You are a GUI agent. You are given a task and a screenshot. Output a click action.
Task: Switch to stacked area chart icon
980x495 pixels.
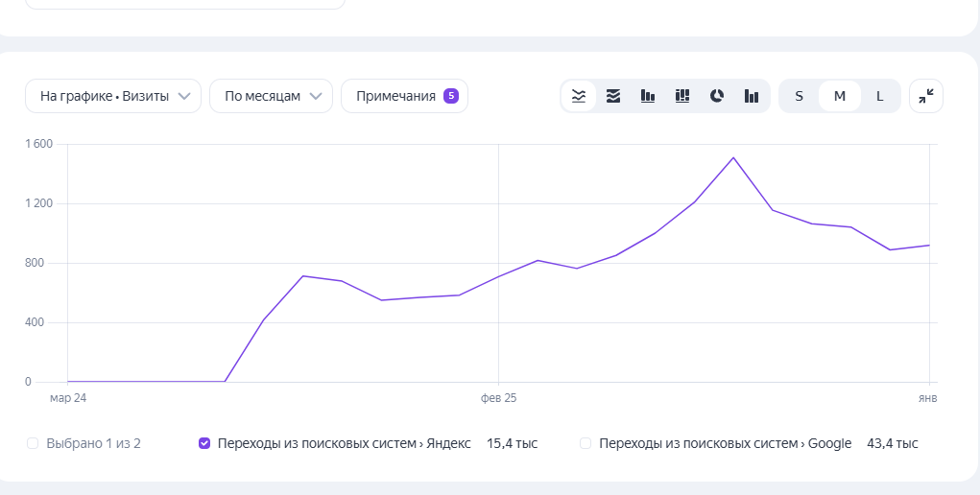point(613,96)
